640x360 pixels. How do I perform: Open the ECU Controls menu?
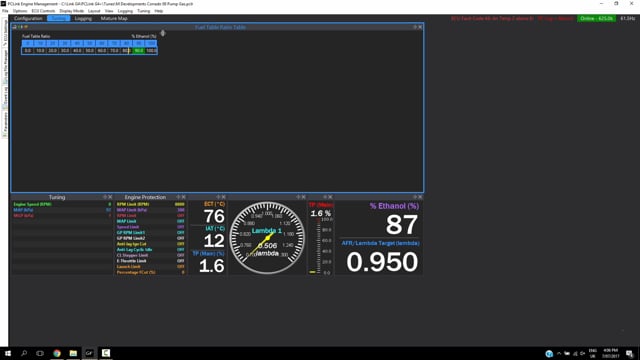click(43, 11)
